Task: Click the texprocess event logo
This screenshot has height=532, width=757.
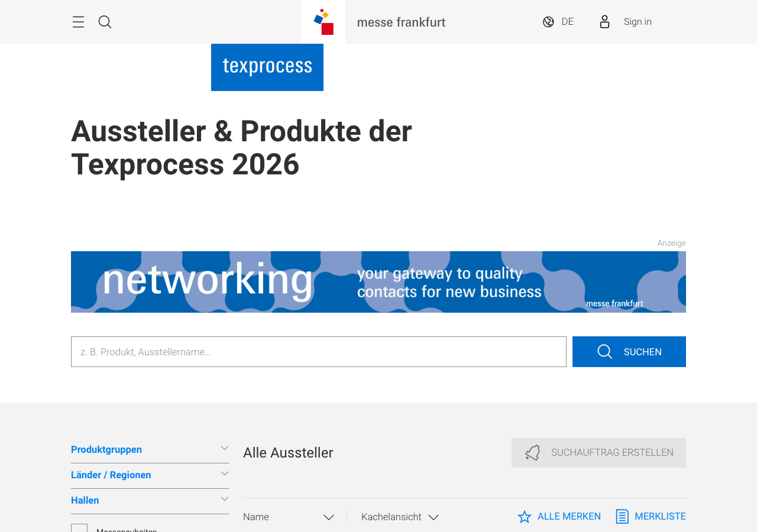Action: click(267, 67)
